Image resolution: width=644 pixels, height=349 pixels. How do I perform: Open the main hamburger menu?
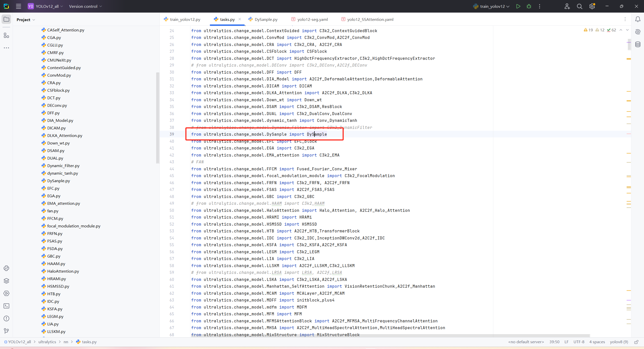pyautogui.click(x=18, y=6)
